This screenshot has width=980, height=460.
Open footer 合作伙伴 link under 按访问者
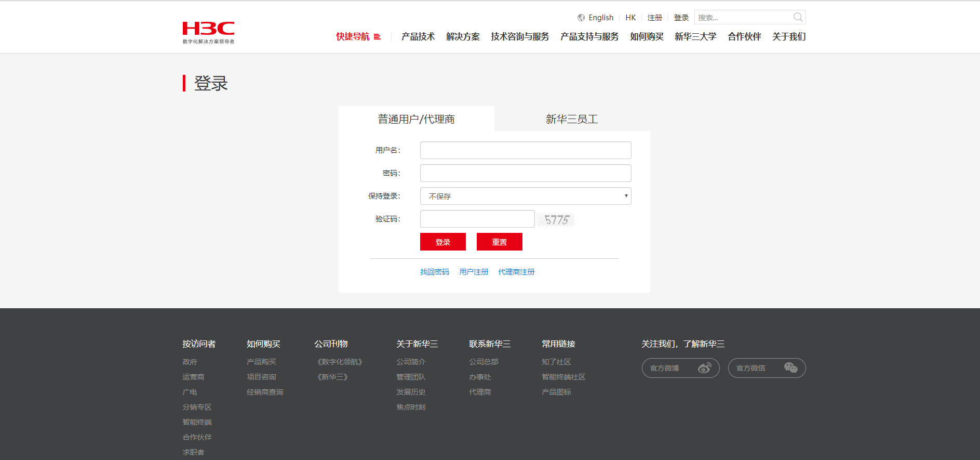coord(197,437)
